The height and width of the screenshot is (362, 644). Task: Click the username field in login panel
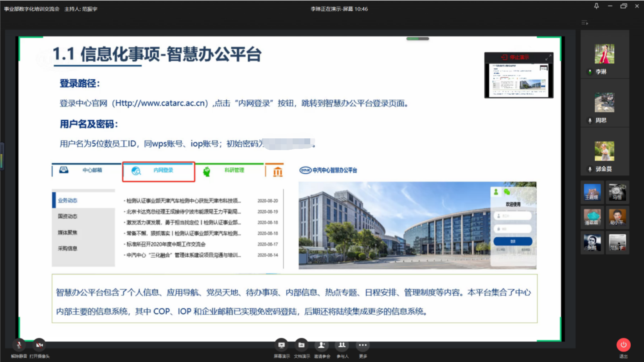tap(513, 216)
